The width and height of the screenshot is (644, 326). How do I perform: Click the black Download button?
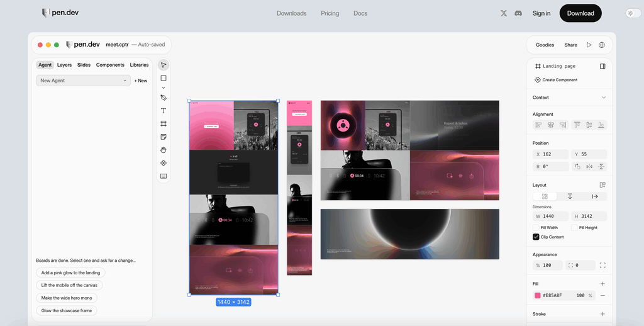(x=580, y=13)
